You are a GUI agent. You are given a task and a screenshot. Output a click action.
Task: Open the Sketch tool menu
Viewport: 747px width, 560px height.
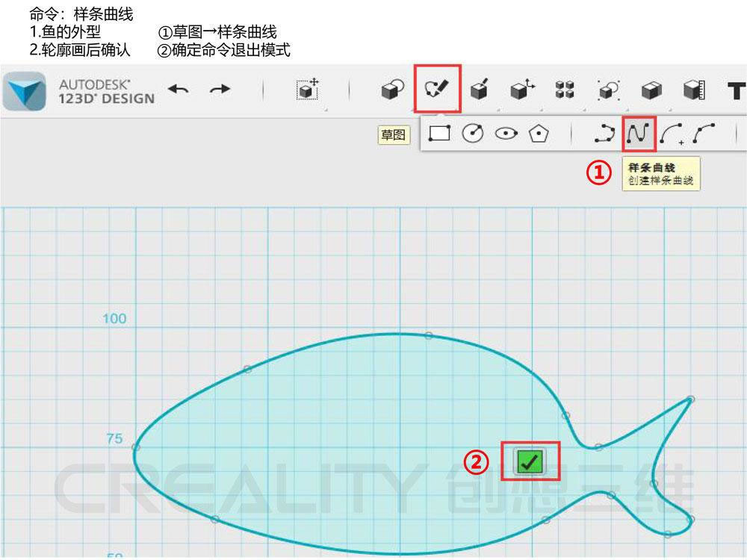(437, 90)
